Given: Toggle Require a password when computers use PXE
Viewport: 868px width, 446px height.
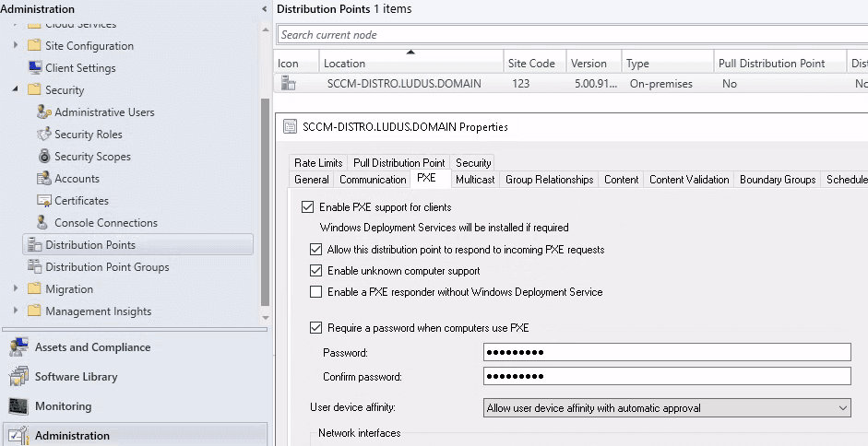Looking at the screenshot, I should [x=315, y=327].
